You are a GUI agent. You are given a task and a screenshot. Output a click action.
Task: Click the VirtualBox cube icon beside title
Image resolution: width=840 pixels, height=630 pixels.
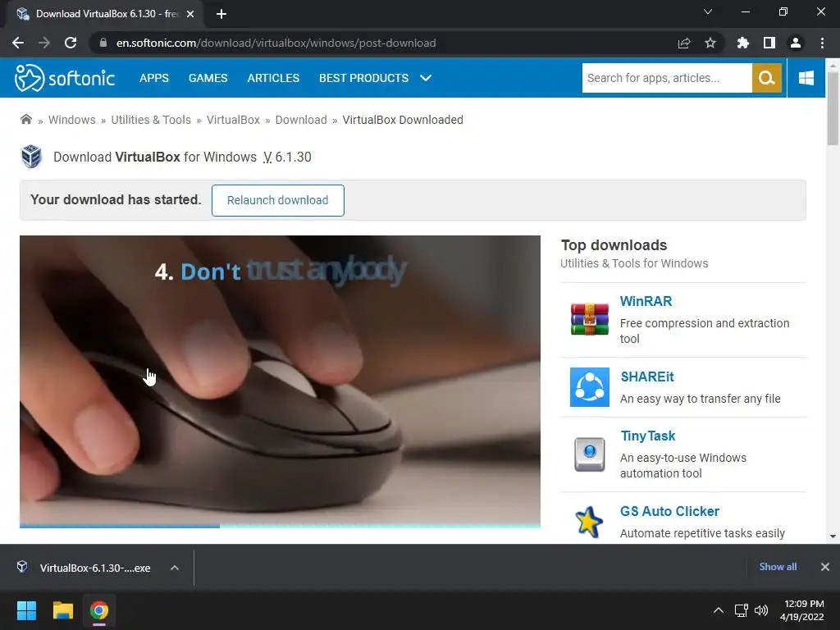click(x=32, y=157)
